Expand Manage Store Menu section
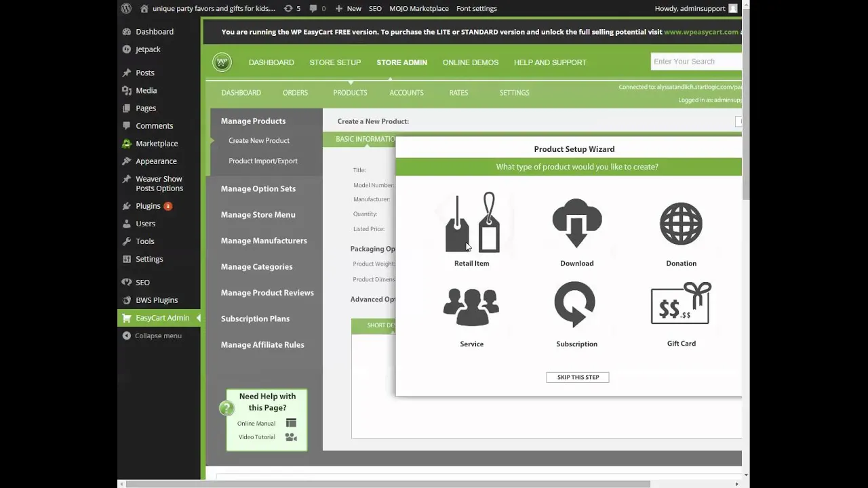This screenshot has height=488, width=868. click(x=258, y=215)
